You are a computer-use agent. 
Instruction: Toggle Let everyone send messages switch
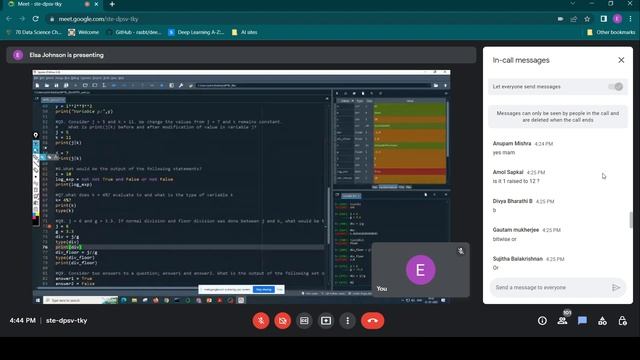point(616,87)
